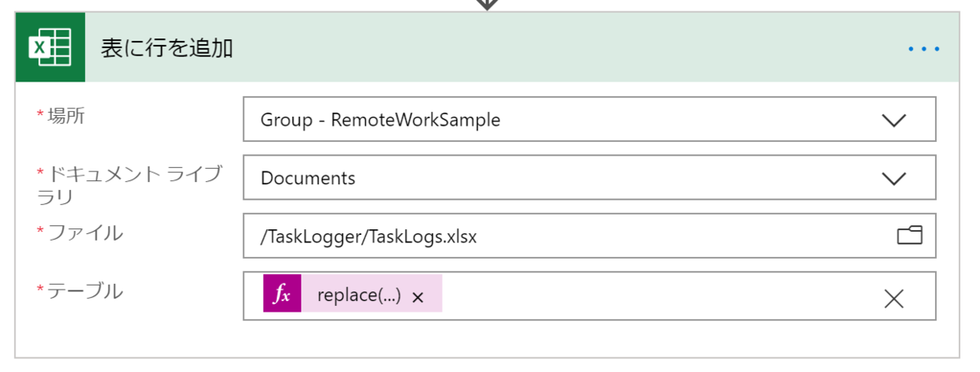Click the /TaskLogger/TaskLogs.xlsx file path field

tap(368, 237)
